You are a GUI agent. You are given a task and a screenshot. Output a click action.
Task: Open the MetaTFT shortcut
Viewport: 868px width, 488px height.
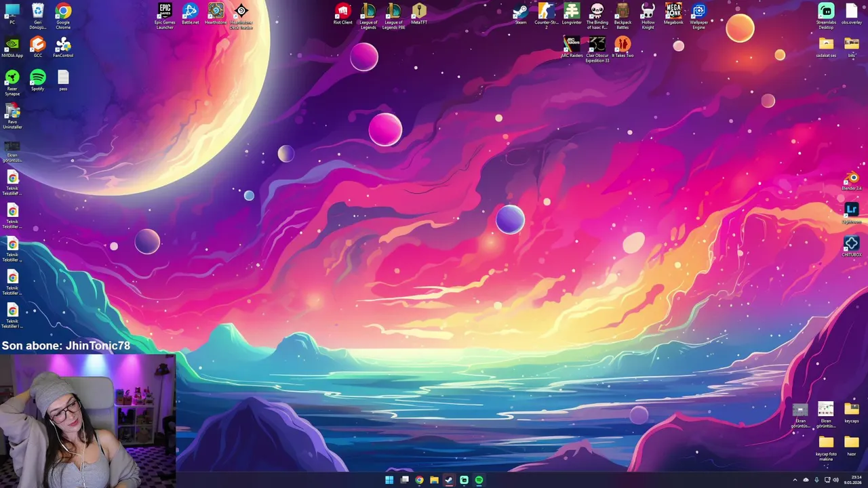pos(419,14)
